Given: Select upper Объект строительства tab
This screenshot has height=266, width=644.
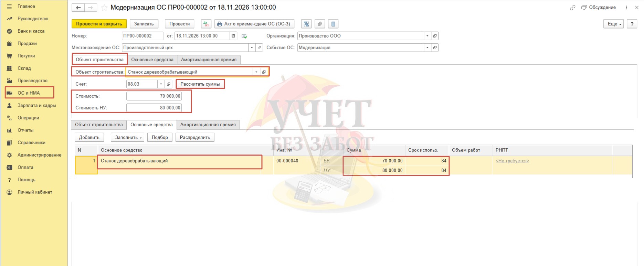Looking at the screenshot, I should point(99,60).
